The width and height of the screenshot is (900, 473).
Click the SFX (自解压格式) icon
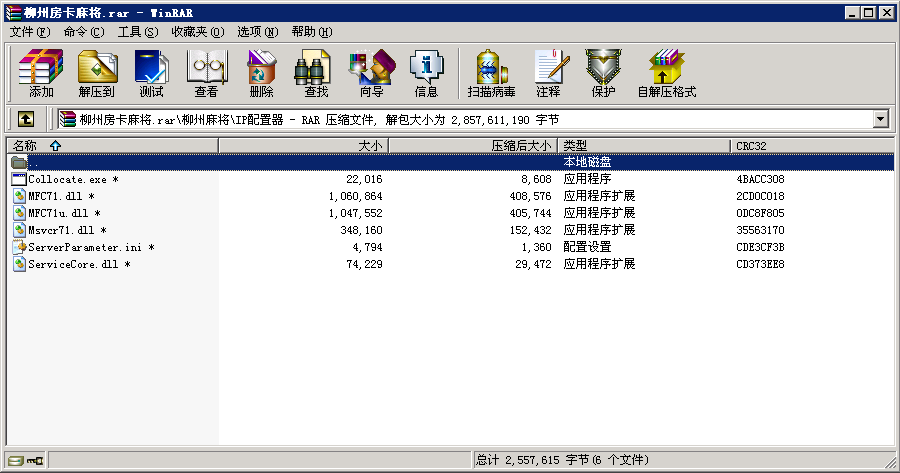[666, 73]
